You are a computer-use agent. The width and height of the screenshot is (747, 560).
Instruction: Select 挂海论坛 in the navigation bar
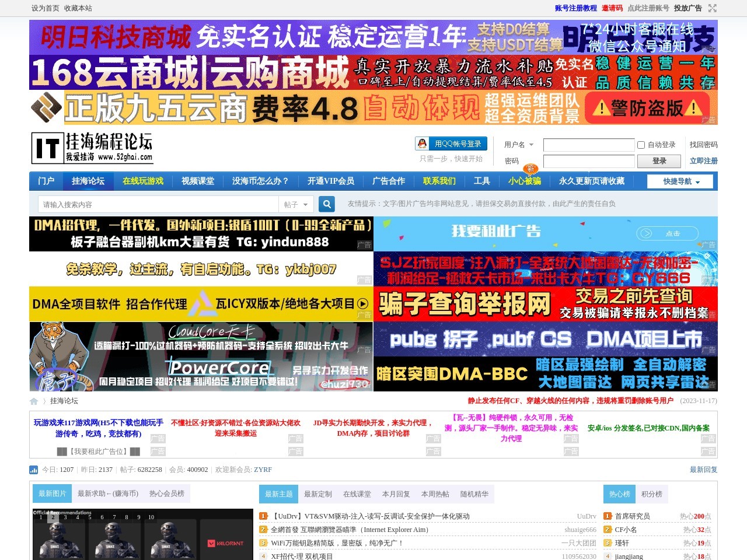(88, 181)
